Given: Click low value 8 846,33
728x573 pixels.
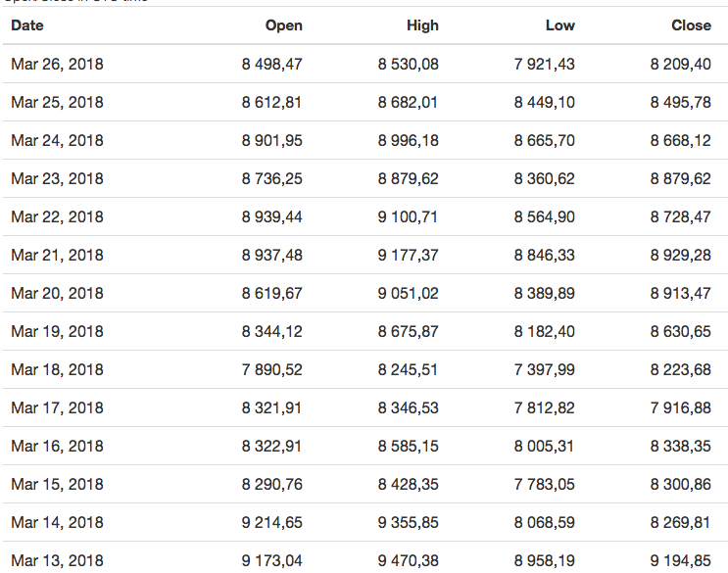Looking at the screenshot, I should click(x=544, y=255).
